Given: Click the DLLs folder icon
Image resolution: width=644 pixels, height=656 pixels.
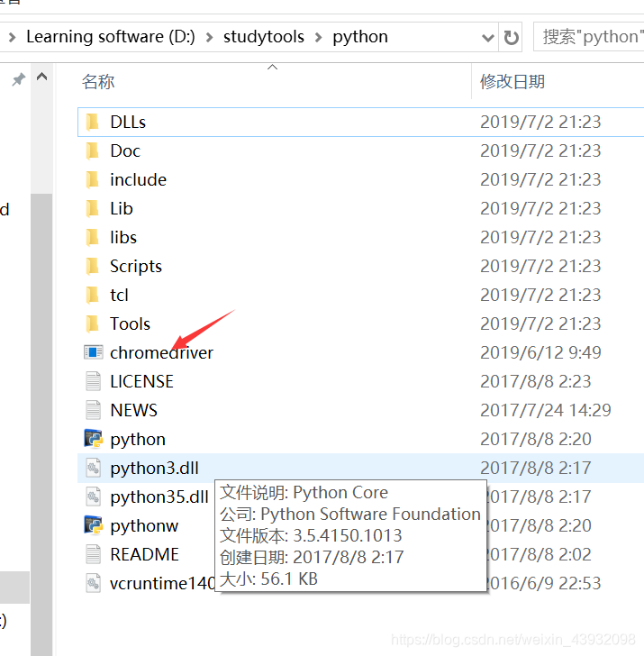Looking at the screenshot, I should point(92,123).
